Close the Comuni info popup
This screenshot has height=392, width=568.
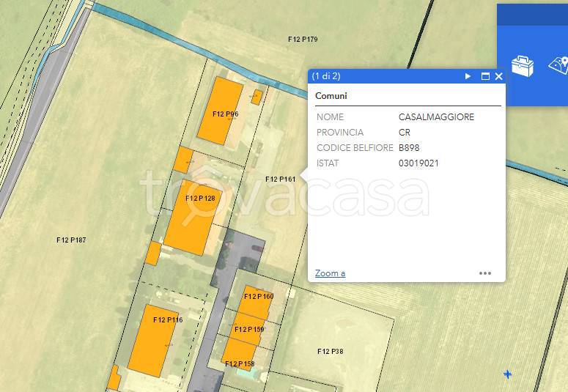(x=499, y=76)
